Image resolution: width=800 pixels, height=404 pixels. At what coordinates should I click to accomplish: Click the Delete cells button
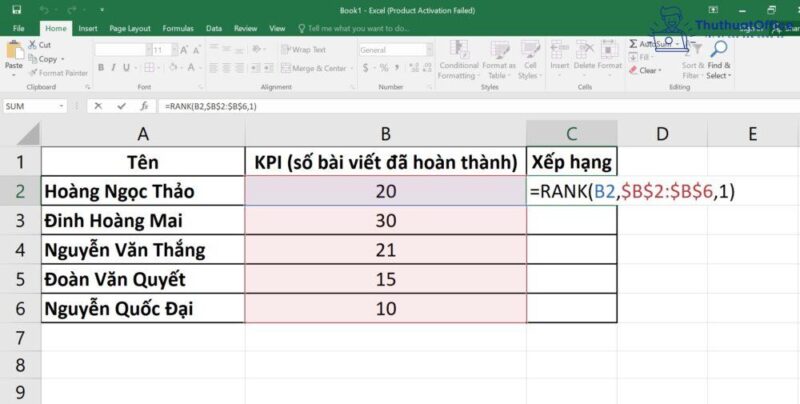pos(584,55)
